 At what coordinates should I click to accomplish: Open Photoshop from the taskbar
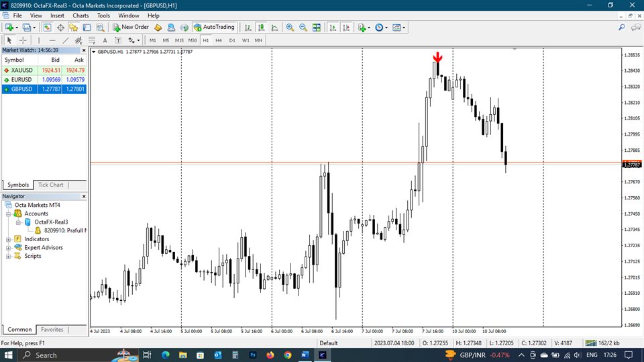click(253, 355)
